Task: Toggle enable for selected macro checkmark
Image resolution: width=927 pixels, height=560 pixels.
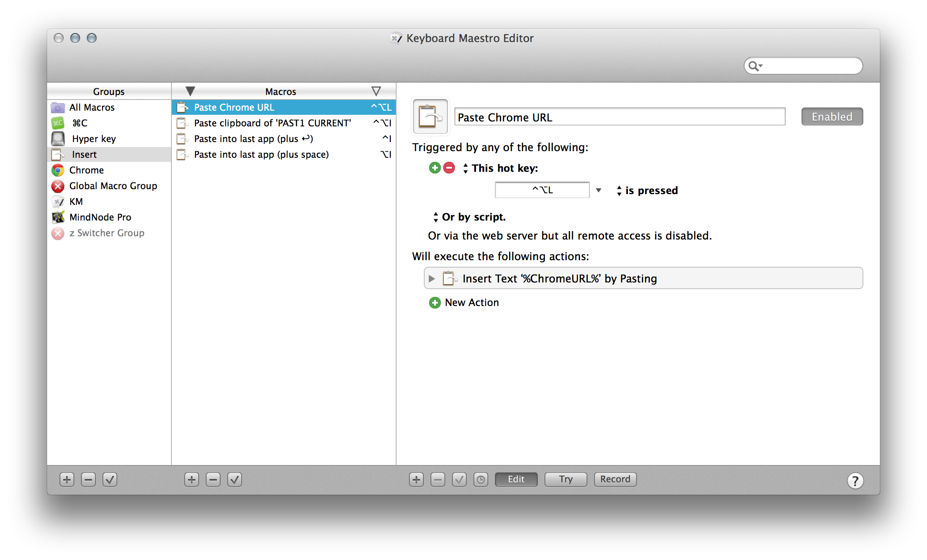Action: click(235, 479)
